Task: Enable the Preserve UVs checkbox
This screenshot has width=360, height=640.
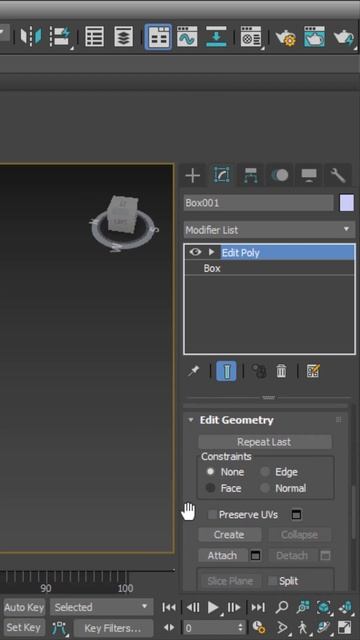Action: (212, 514)
